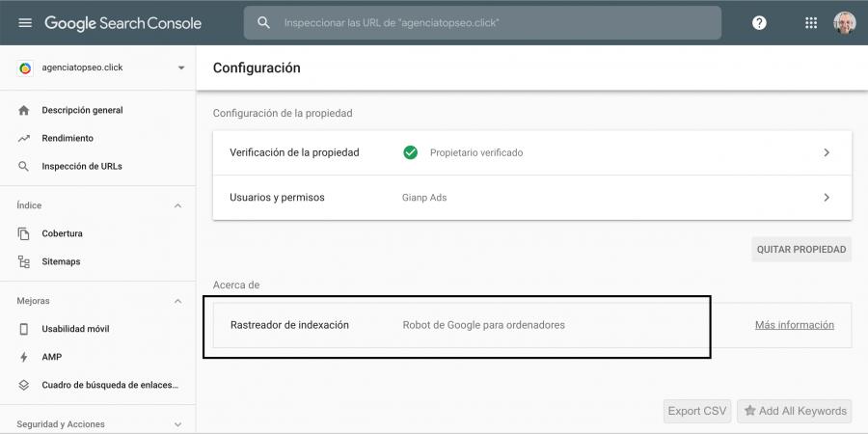Go to Cobertura report
This screenshot has height=434, width=868.
click(62, 233)
